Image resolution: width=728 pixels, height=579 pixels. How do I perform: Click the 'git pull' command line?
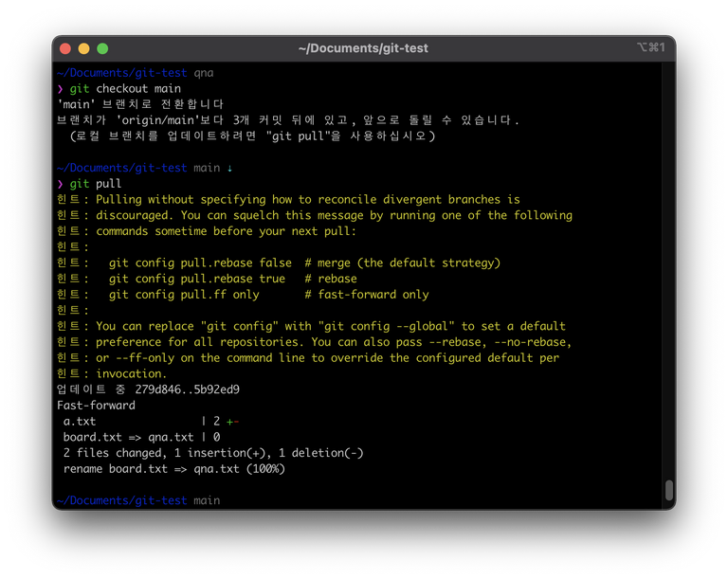click(89, 184)
